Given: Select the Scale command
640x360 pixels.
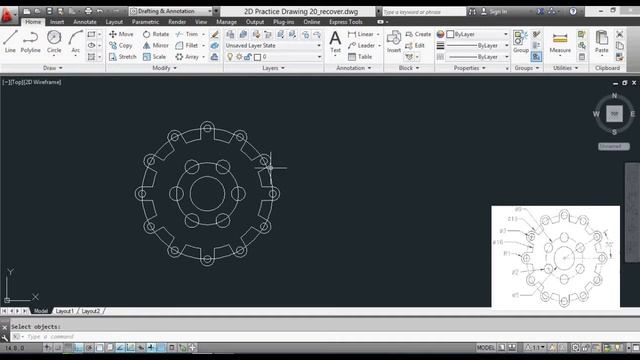Looking at the screenshot, I should (154, 57).
